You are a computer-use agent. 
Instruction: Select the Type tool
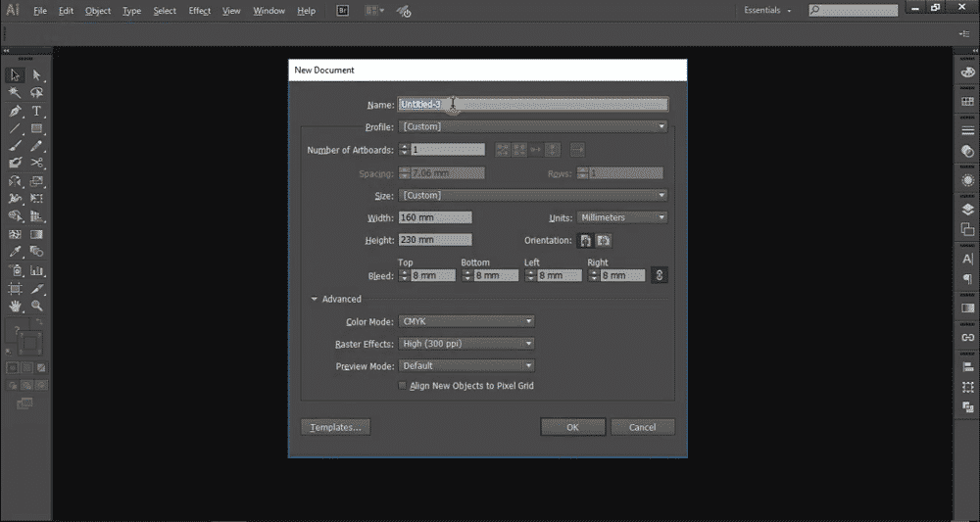point(37,111)
